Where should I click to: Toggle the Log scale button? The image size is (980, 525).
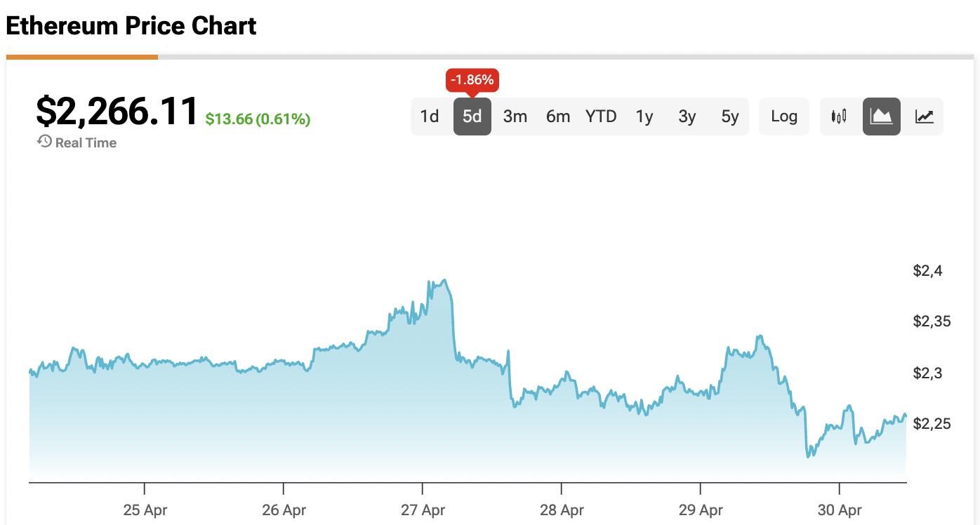[783, 117]
